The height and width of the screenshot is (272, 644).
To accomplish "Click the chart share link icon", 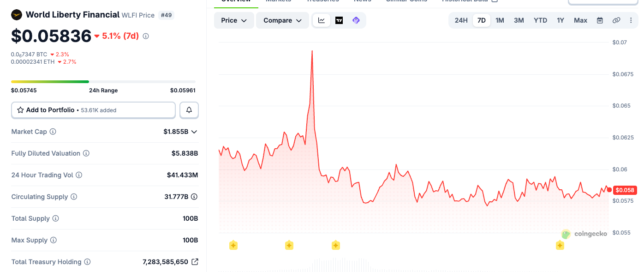I will coord(616,20).
